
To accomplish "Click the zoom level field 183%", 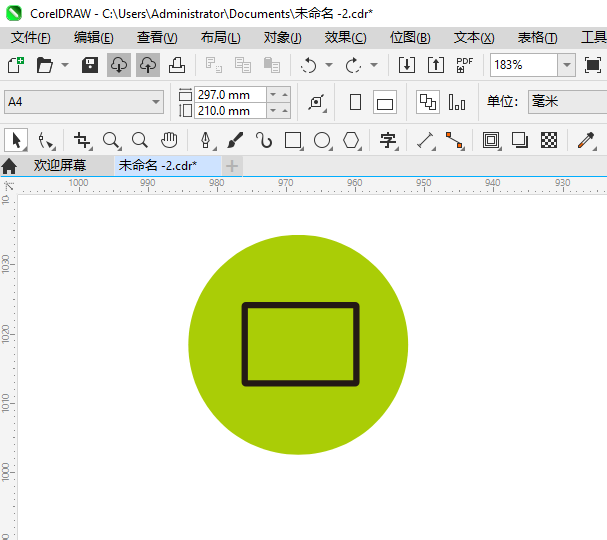I will click(x=523, y=65).
